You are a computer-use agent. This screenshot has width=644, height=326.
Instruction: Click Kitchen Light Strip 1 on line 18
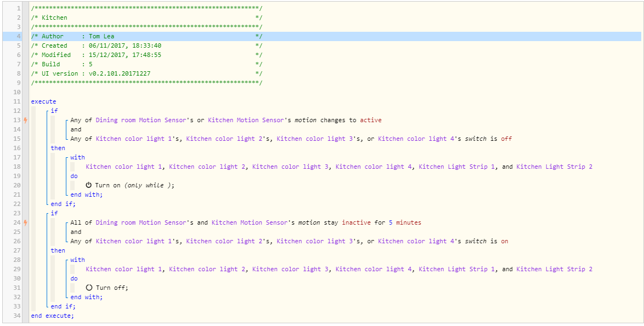point(457,167)
